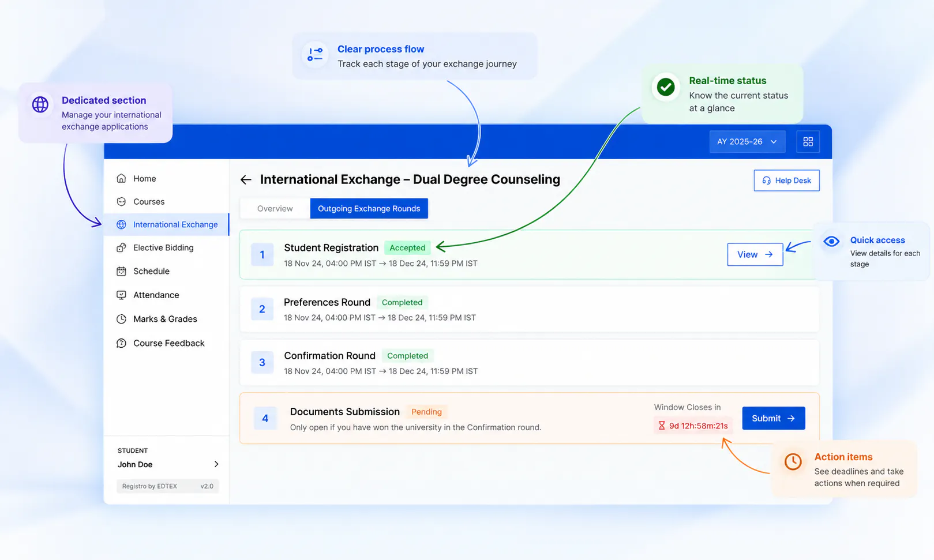The height and width of the screenshot is (560, 934).
Task: Click the Accepted status badge
Action: 407,247
